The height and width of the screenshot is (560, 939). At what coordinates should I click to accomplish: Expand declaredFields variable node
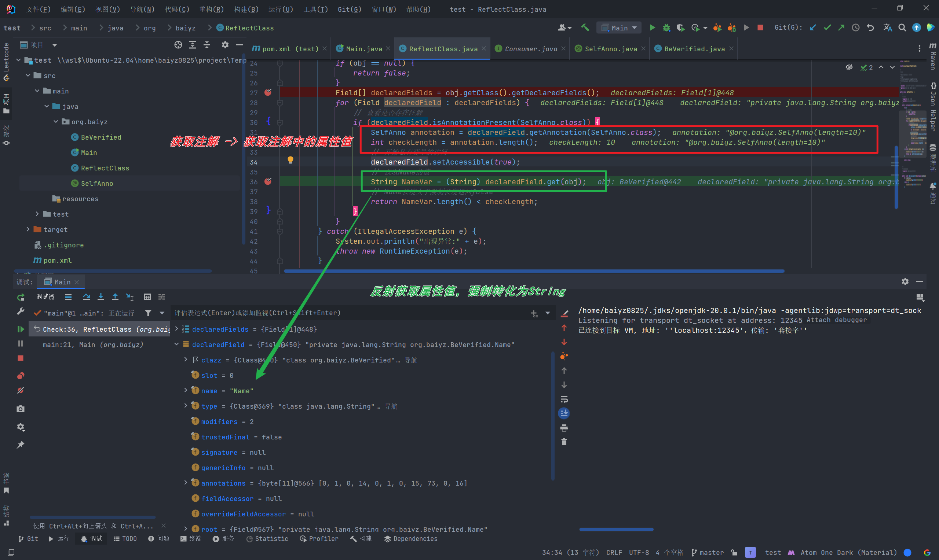(176, 329)
